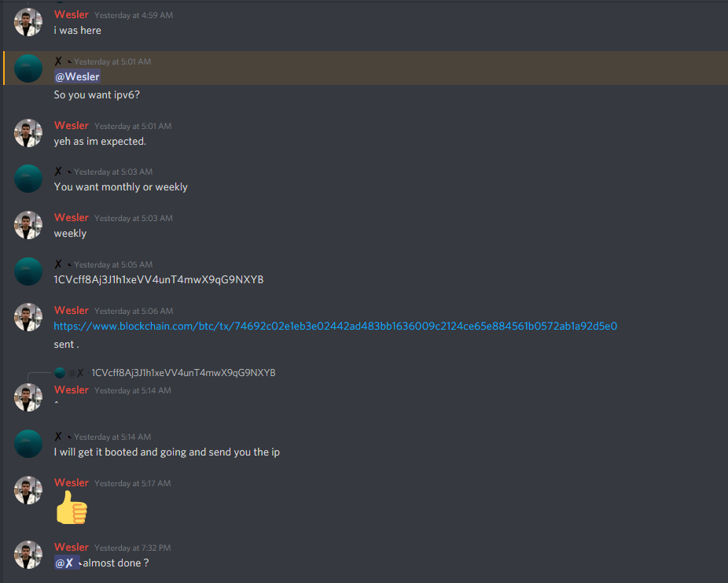Click X's avatar beside 'I will get it booted'
Viewport: 728px width, 583px height.
click(x=28, y=444)
